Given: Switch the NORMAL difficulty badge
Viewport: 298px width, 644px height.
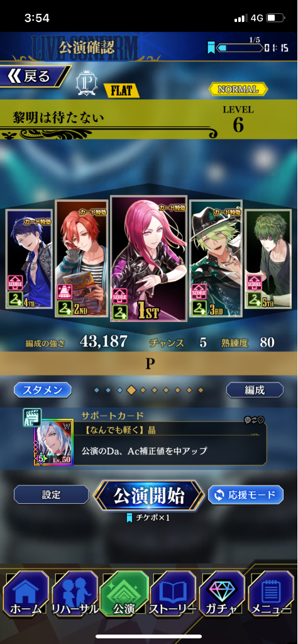Looking at the screenshot, I should [238, 89].
